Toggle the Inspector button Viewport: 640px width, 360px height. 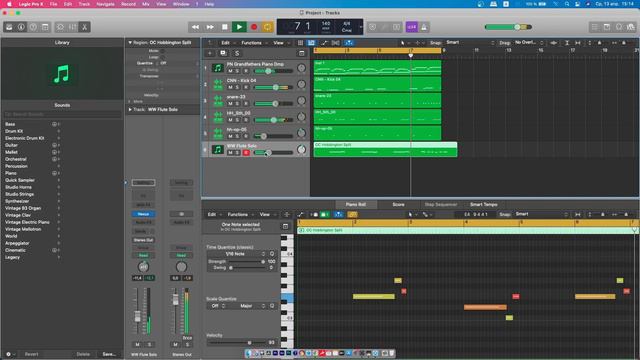(21, 27)
